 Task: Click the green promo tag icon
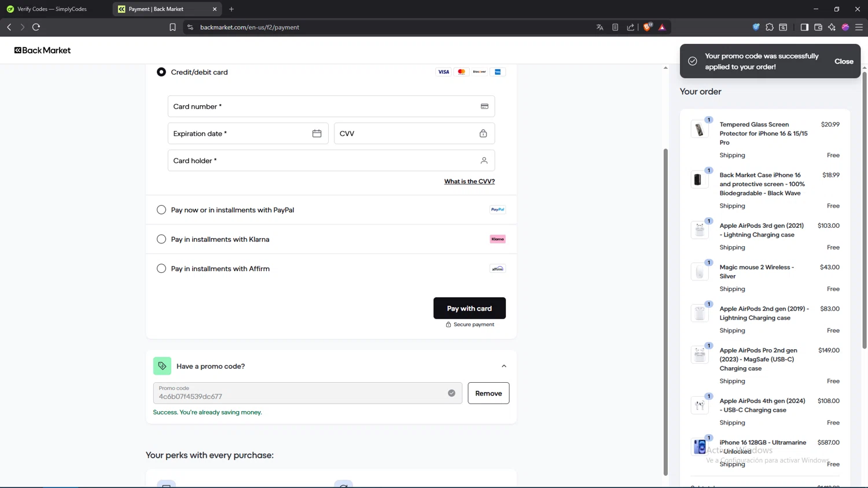[x=162, y=366]
